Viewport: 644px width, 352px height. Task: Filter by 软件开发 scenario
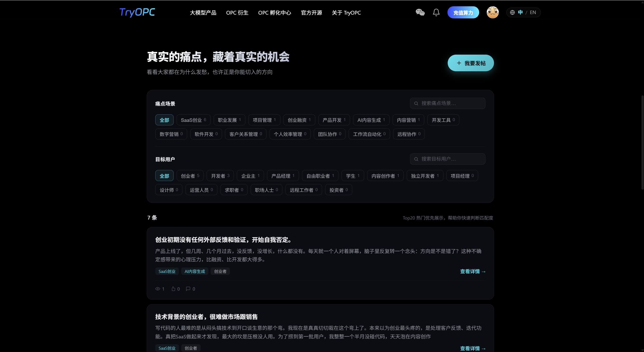(x=206, y=134)
